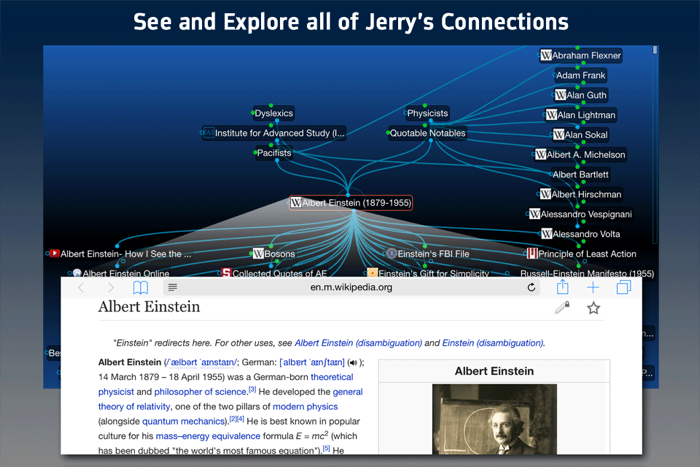This screenshot has width=700, height=467.
Task: Select the Physicists thought
Action: [x=427, y=113]
